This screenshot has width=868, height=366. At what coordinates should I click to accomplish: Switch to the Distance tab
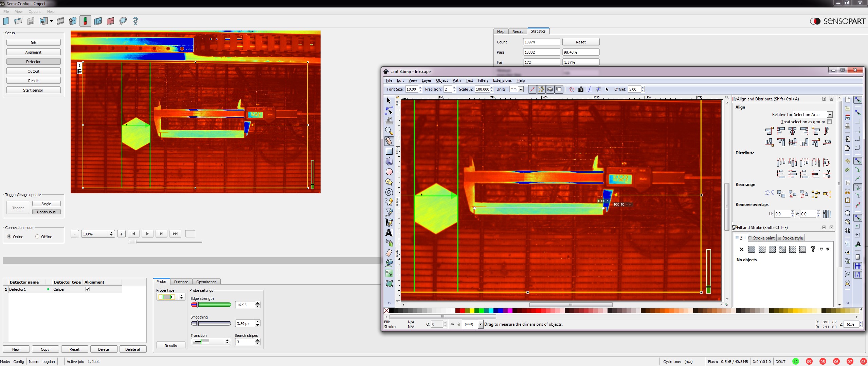181,282
